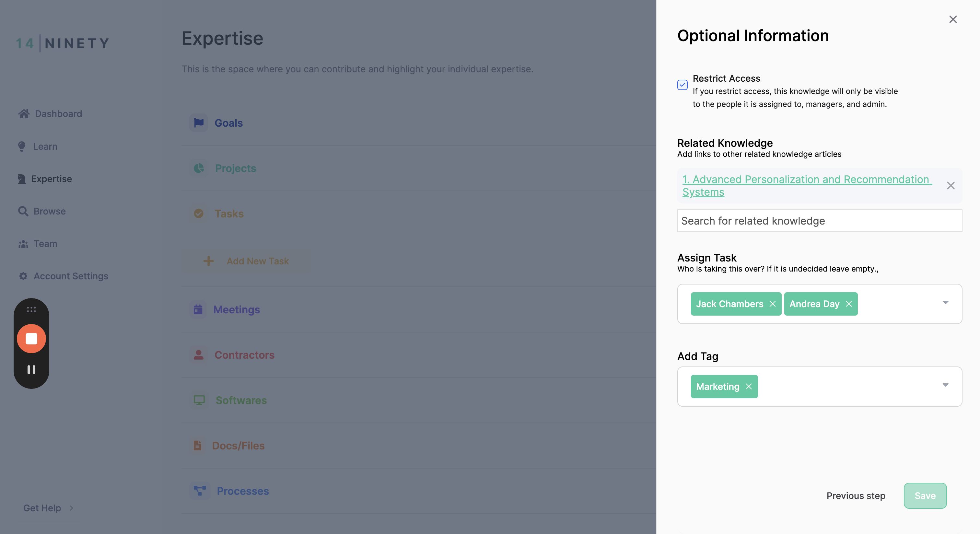The height and width of the screenshot is (534, 980).
Task: Open the Get Help chevron
Action: pos(71,508)
